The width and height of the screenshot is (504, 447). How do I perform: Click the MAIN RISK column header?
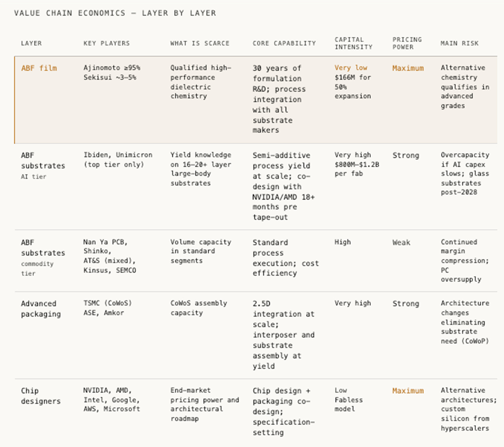(x=459, y=43)
